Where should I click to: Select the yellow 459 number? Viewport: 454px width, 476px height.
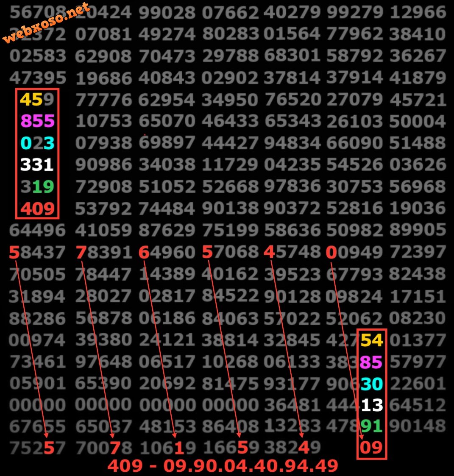pyautogui.click(x=37, y=100)
